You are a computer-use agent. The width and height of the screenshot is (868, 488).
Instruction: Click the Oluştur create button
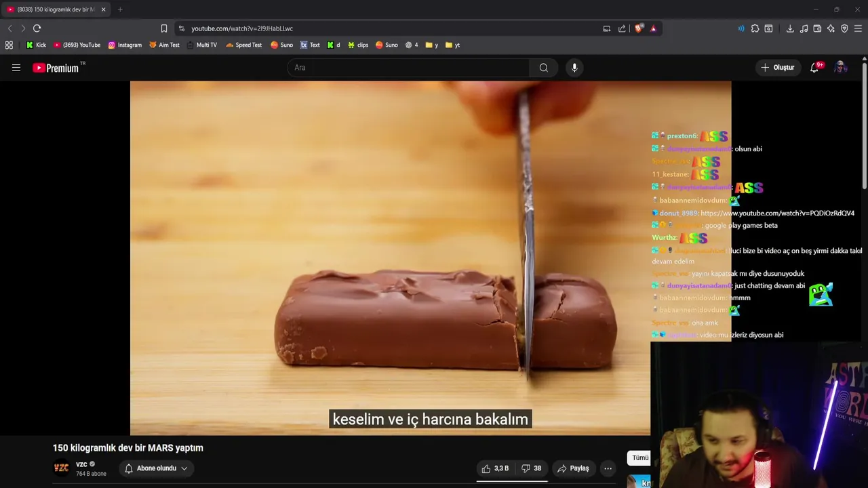pyautogui.click(x=777, y=68)
